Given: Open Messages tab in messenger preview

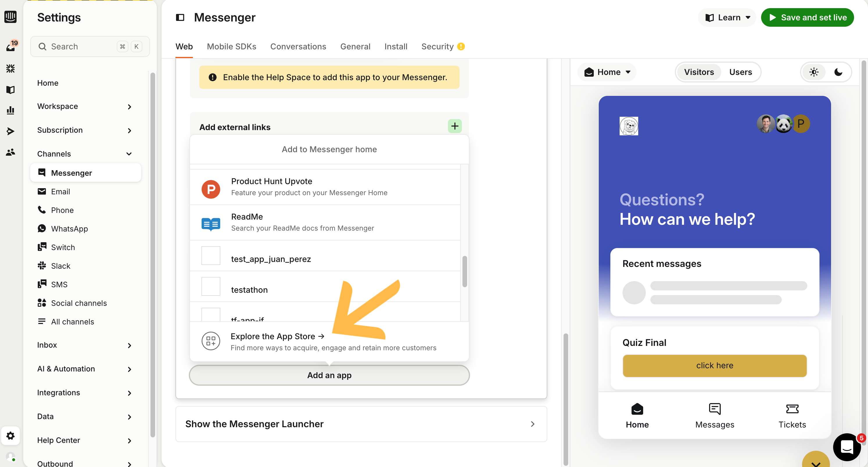Looking at the screenshot, I should pos(714,415).
